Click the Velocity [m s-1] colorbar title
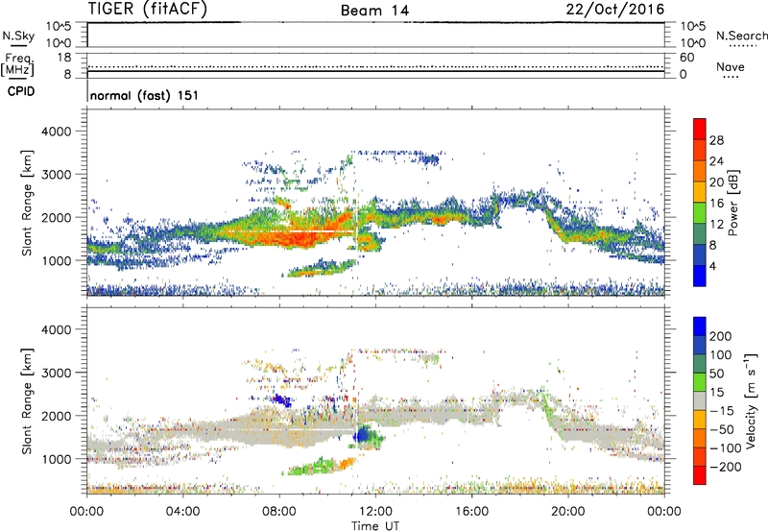768x532 pixels. point(751,400)
